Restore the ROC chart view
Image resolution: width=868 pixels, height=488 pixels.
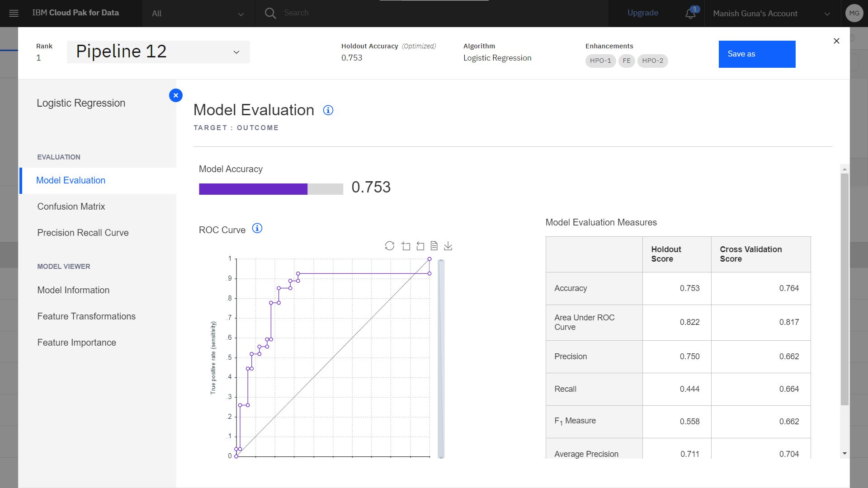[x=390, y=246]
